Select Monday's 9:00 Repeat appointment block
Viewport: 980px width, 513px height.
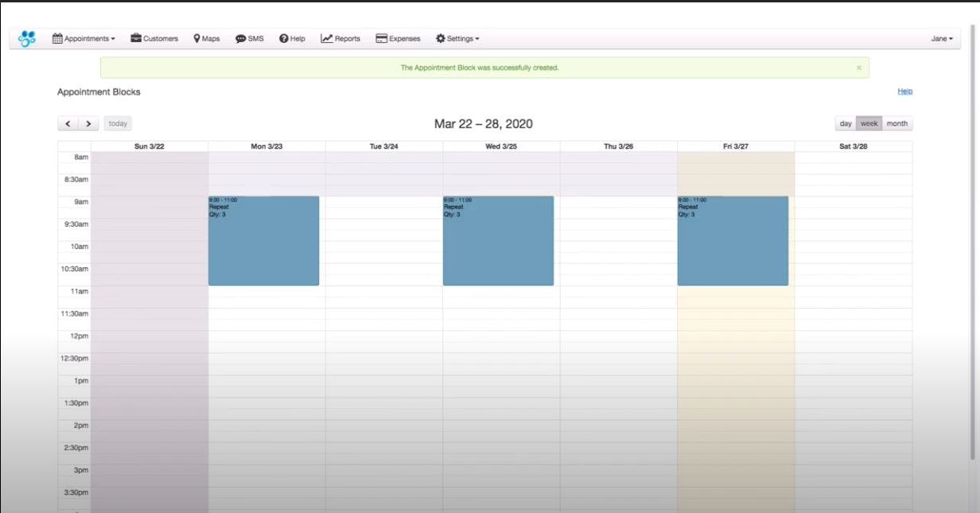click(262, 239)
